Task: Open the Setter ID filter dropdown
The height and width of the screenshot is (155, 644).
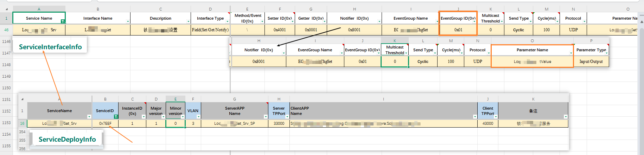Action: coord(292,22)
